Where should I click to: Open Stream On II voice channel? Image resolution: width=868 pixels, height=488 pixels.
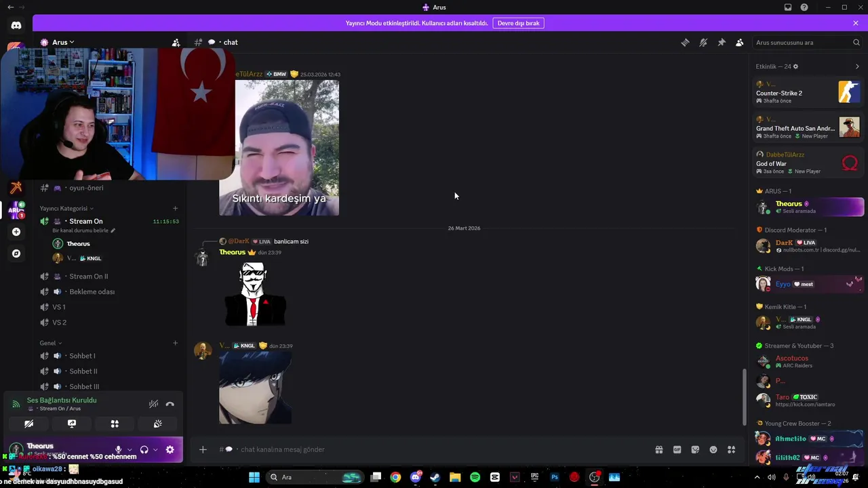click(88, 277)
